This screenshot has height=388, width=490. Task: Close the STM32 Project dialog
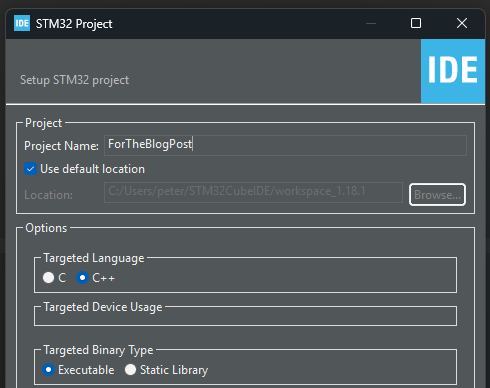(462, 23)
